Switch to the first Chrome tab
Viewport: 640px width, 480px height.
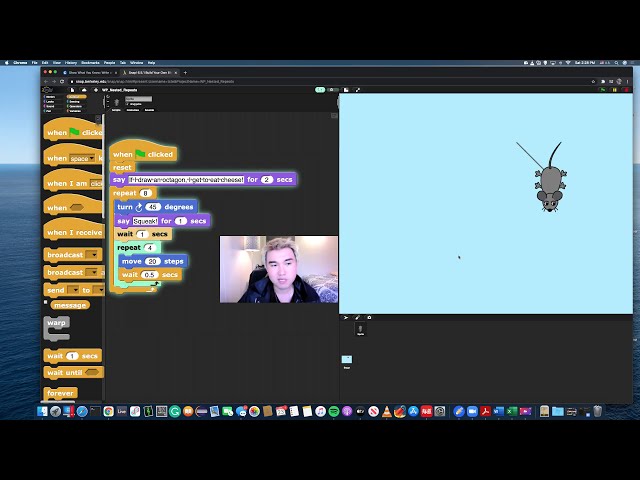click(x=90, y=73)
